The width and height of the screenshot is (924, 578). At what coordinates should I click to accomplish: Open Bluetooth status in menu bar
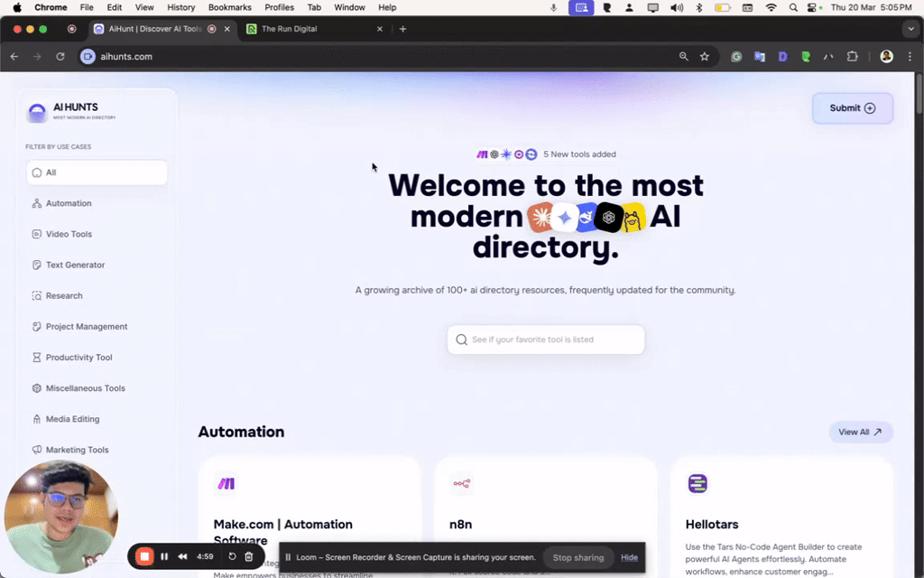click(x=699, y=7)
